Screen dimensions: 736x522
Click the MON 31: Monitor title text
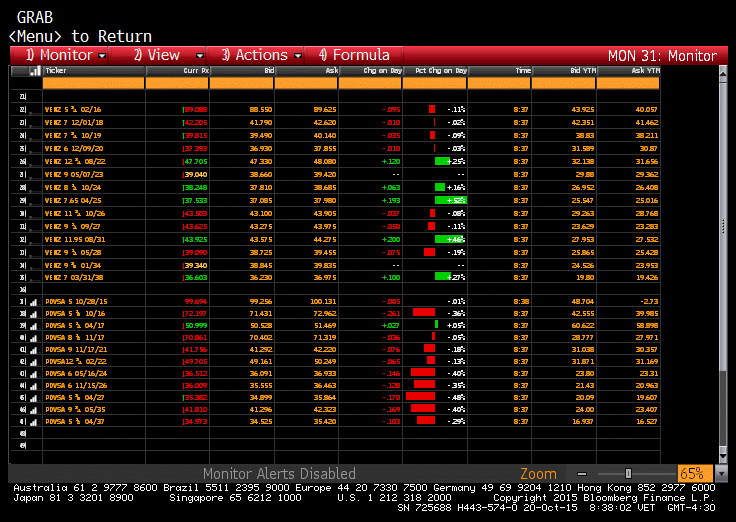pos(662,56)
